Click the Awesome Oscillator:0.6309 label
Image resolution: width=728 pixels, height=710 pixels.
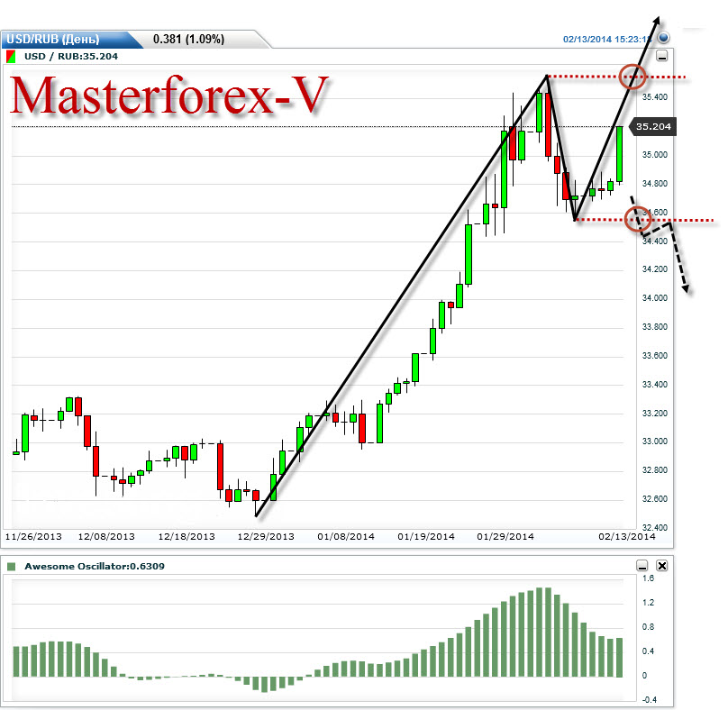[95, 567]
